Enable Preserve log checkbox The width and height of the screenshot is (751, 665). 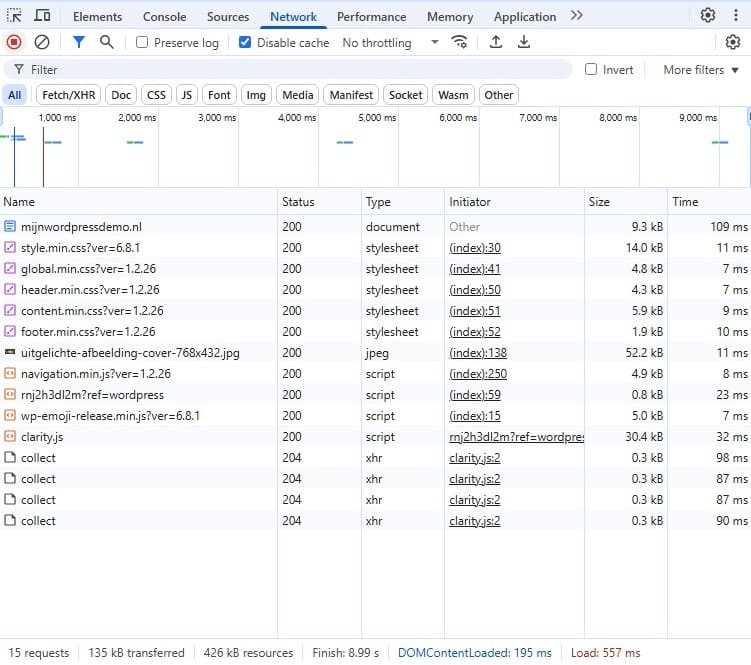(x=142, y=42)
